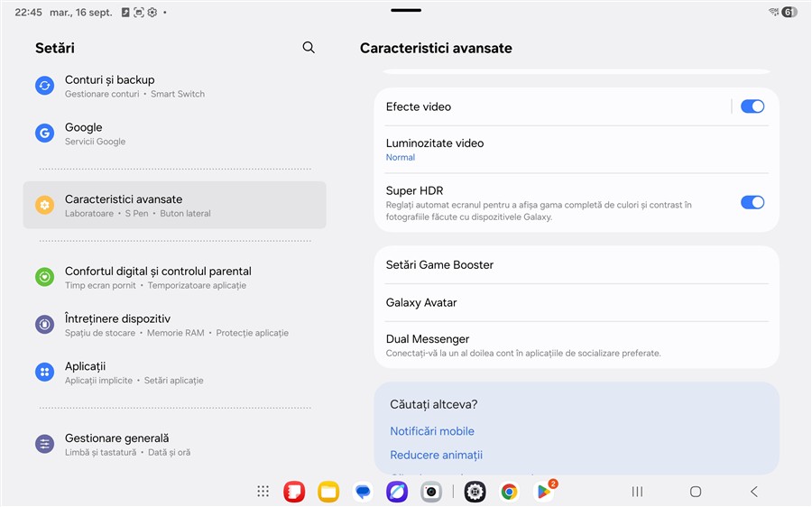Tap the Home navigation button
The width and height of the screenshot is (812, 507).
tap(695, 492)
